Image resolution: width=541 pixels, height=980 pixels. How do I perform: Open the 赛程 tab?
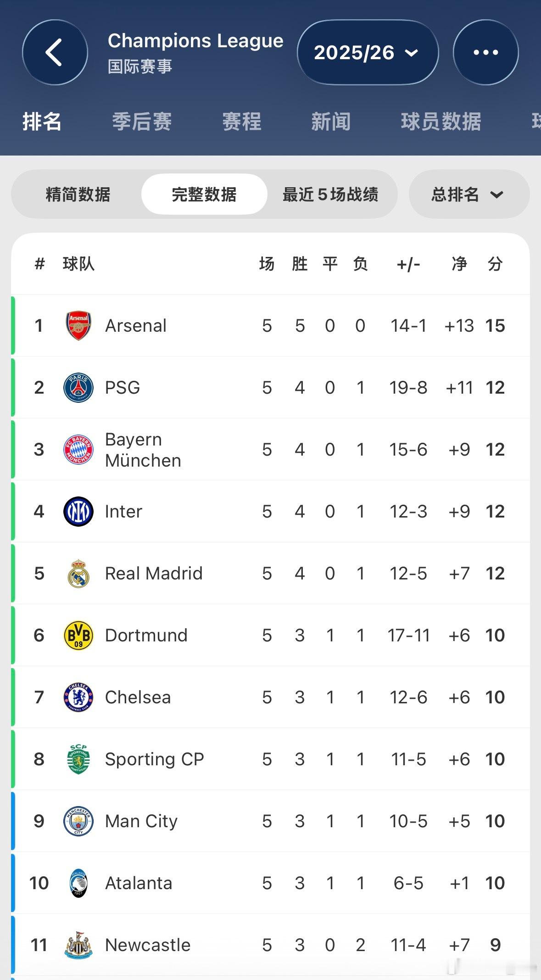click(x=242, y=122)
